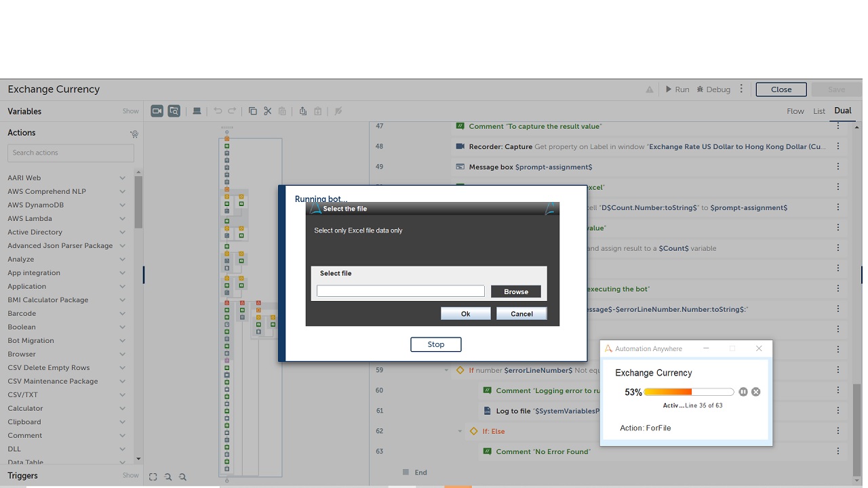Select the Message box $prompt-assignment$ line
This screenshot has width=868, height=488.
point(524,167)
